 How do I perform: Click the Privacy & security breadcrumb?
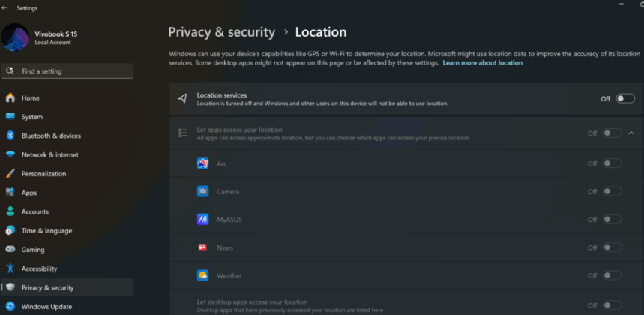[x=222, y=32]
